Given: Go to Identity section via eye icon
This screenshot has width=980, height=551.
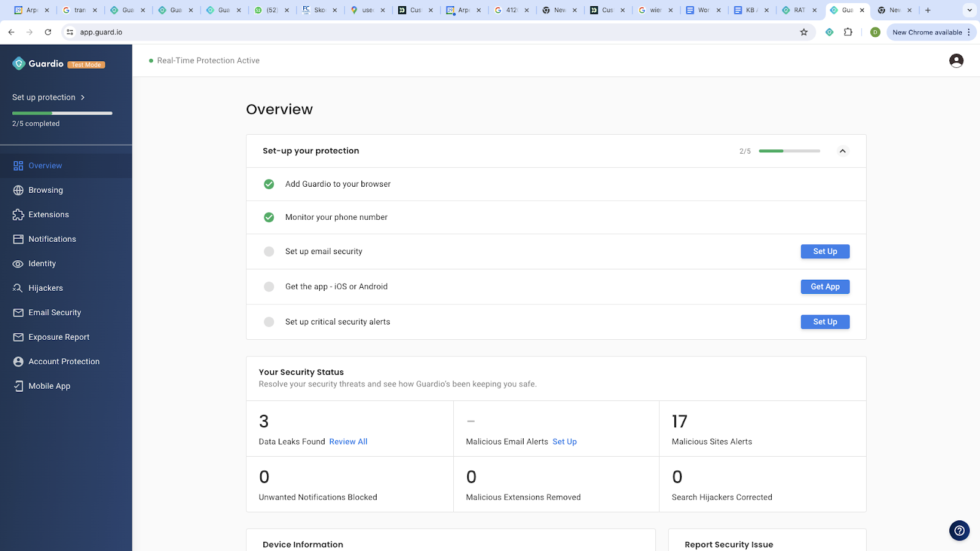Looking at the screenshot, I should tap(18, 263).
